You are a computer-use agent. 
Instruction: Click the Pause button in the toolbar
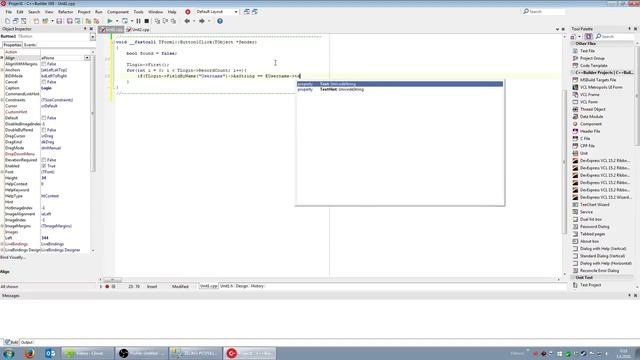(x=138, y=21)
